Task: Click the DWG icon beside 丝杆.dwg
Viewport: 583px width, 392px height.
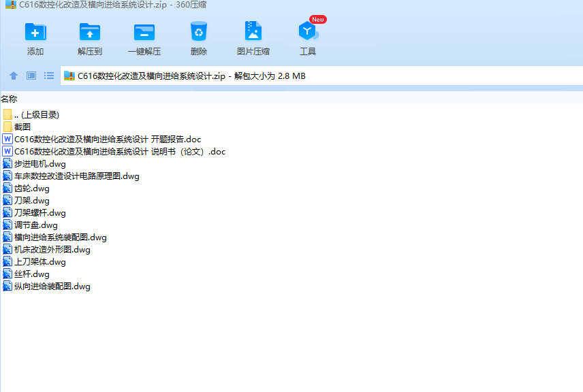Action: 7,274
